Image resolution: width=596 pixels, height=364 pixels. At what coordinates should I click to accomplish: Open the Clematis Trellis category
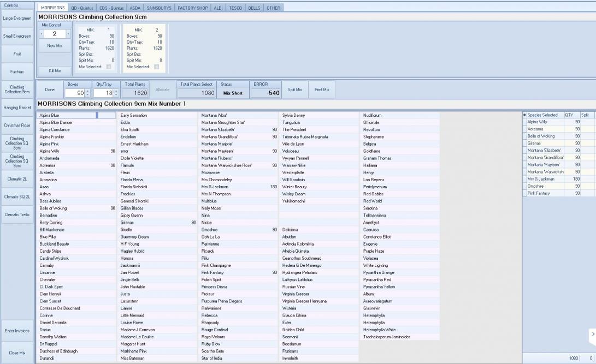pos(17,214)
